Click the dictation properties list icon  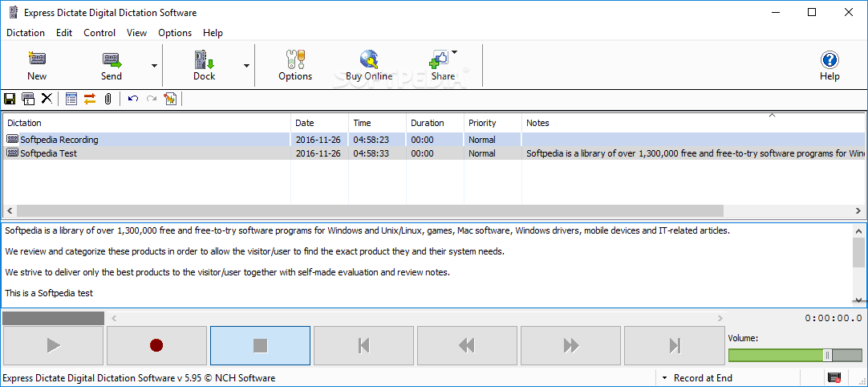coord(71,99)
